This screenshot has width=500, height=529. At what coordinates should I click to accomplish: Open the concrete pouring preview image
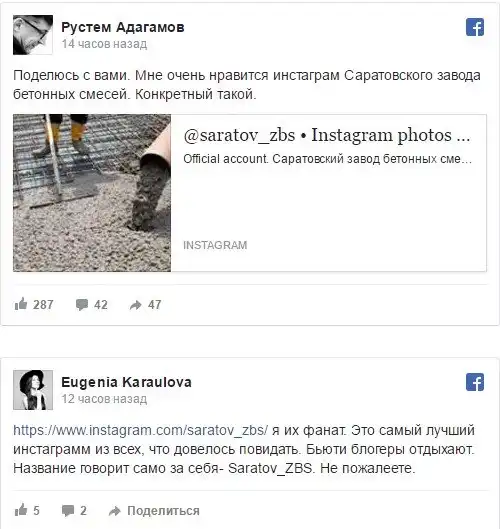click(x=92, y=193)
